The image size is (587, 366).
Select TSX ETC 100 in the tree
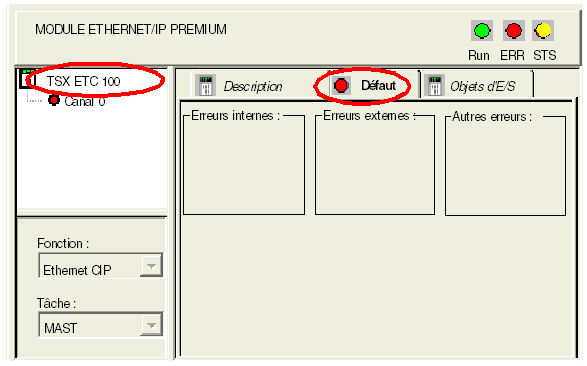tap(83, 81)
